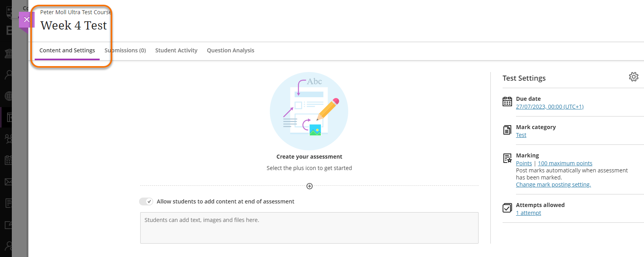Image resolution: width=644 pixels, height=257 pixels.
Task: Disable students adding content at end of assessment
Action: coord(146,201)
